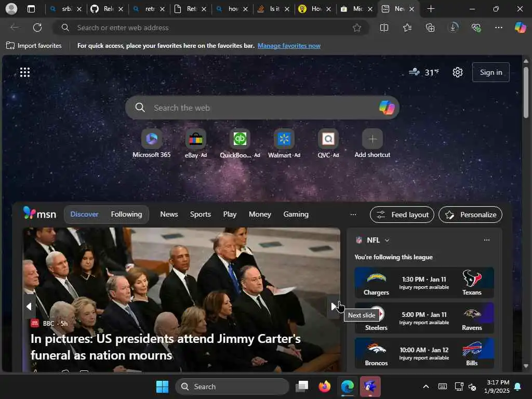Open Walmart ad shortcut

pyautogui.click(x=284, y=144)
